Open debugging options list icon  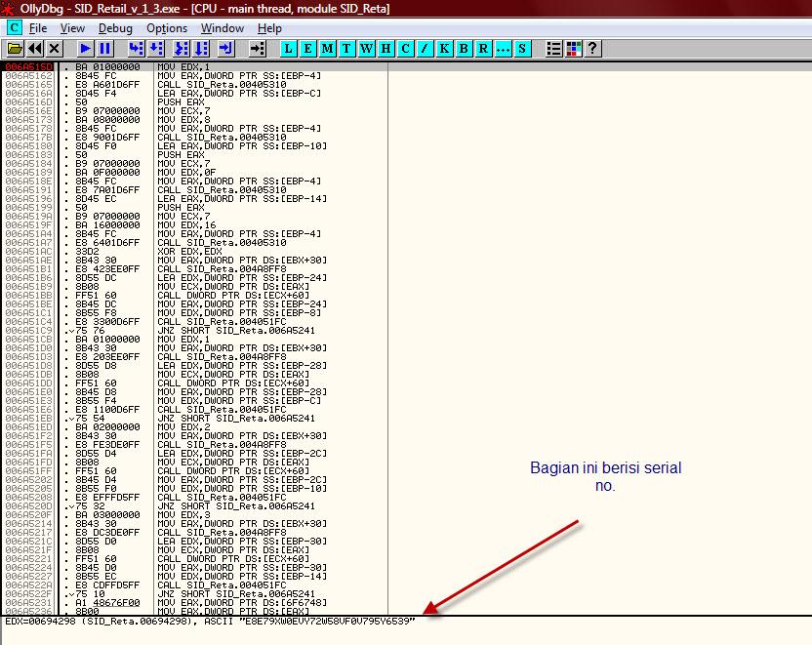coord(553,49)
